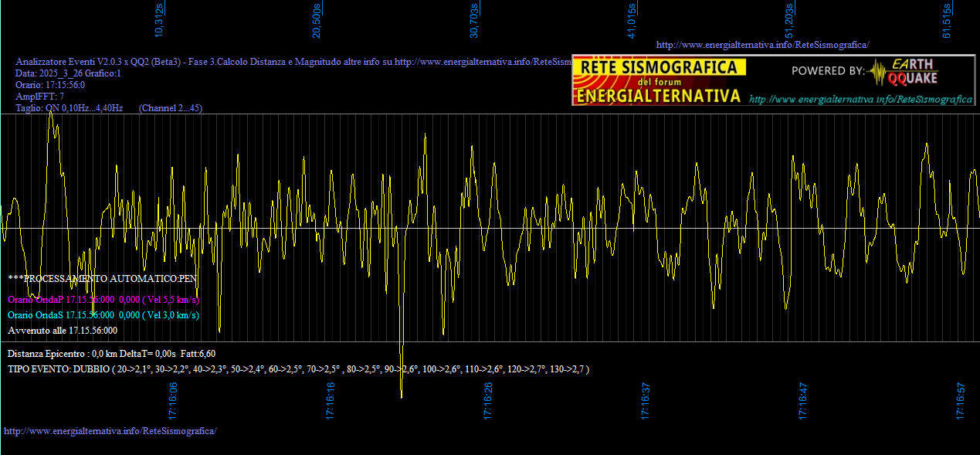Click the AmplFFT: 7 value
Image resolution: width=980 pixels, height=455 pixels.
(40, 97)
